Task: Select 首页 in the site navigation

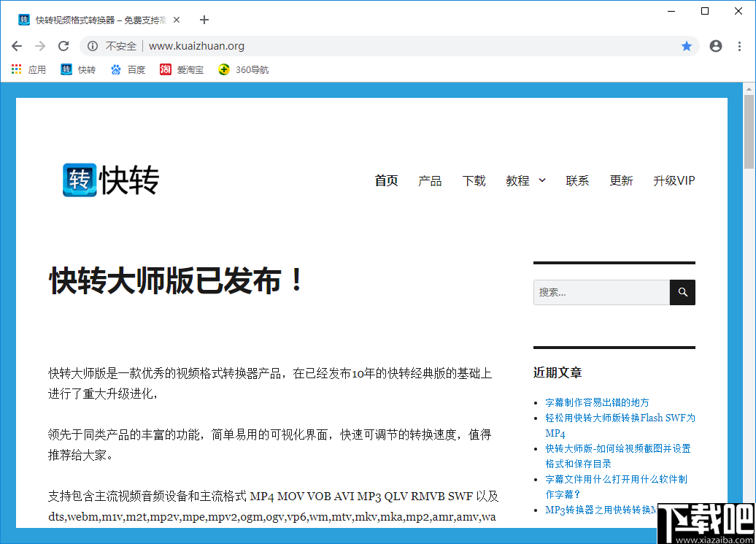Action: [x=386, y=180]
